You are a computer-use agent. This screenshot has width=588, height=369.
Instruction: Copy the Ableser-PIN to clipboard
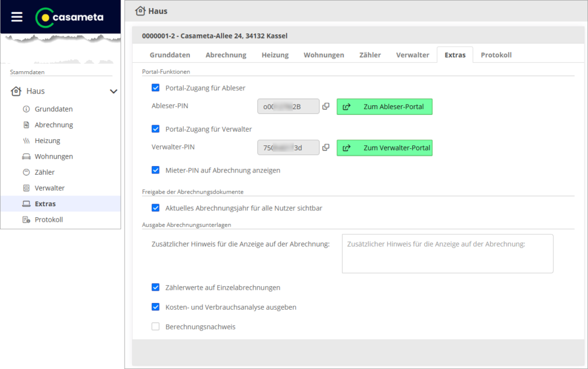pyautogui.click(x=326, y=106)
